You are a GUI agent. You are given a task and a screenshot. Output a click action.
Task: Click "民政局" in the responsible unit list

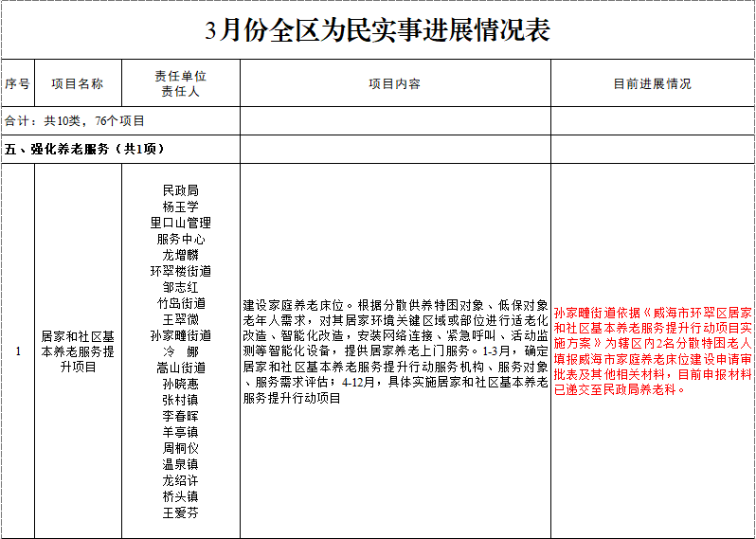(180, 190)
